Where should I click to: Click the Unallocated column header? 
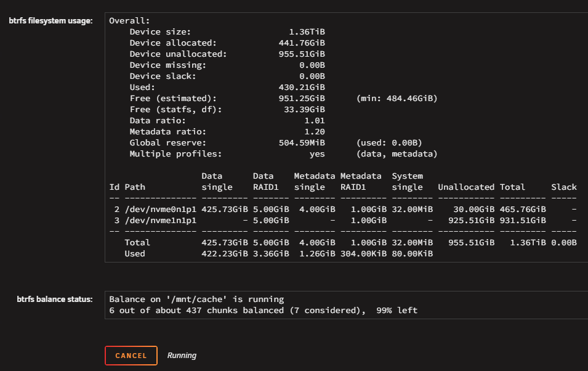[x=466, y=187]
